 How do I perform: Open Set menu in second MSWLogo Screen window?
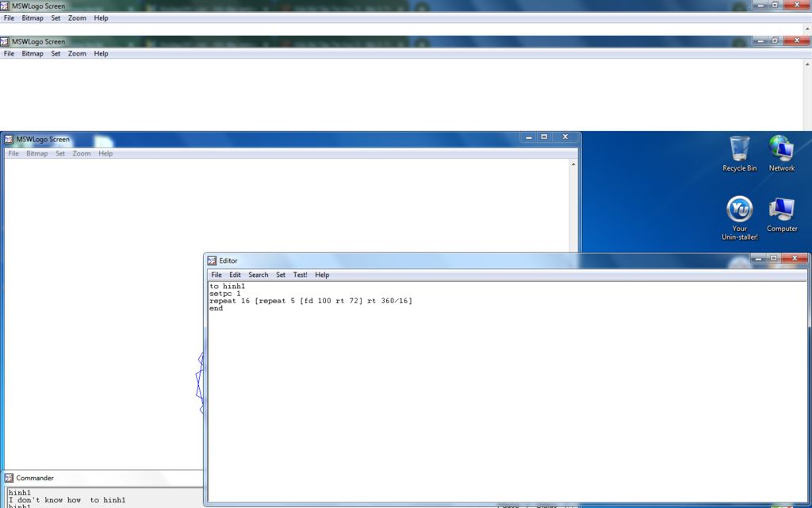click(56, 53)
